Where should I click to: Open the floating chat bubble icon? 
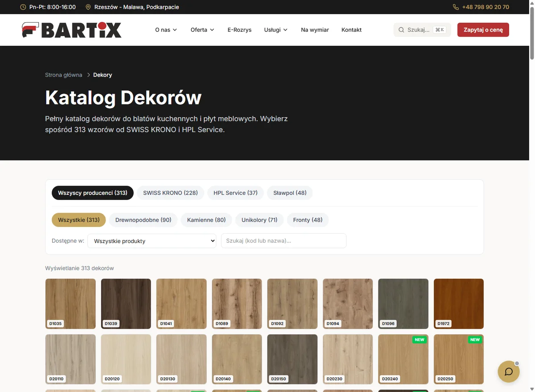pos(509,371)
